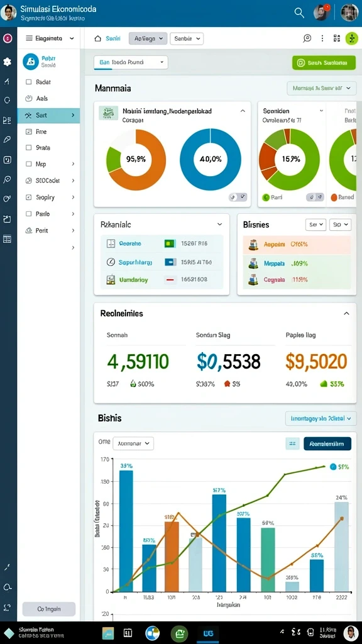Toggle the Badat checkbox in the sidebar
Screen dimensions: 362x644
tap(28, 82)
